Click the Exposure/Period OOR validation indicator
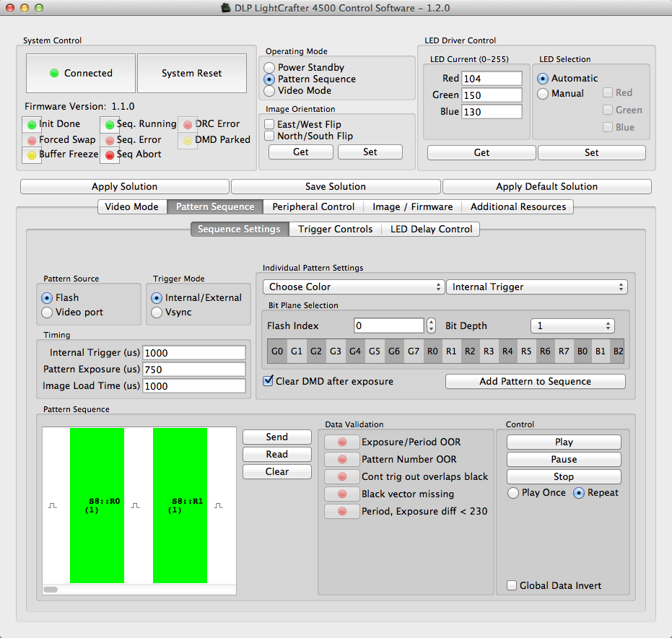The width and height of the screenshot is (672, 638). (x=342, y=442)
